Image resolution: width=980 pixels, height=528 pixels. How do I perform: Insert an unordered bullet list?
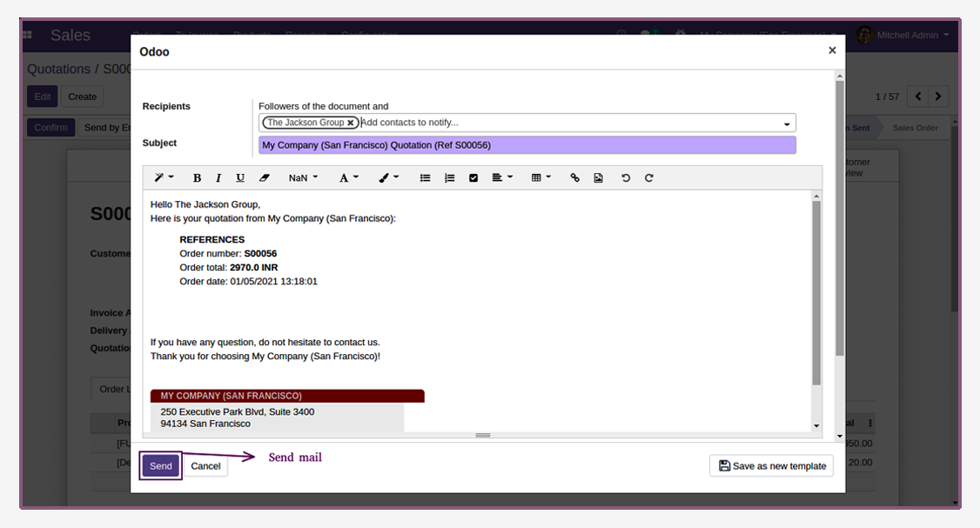pyautogui.click(x=425, y=178)
